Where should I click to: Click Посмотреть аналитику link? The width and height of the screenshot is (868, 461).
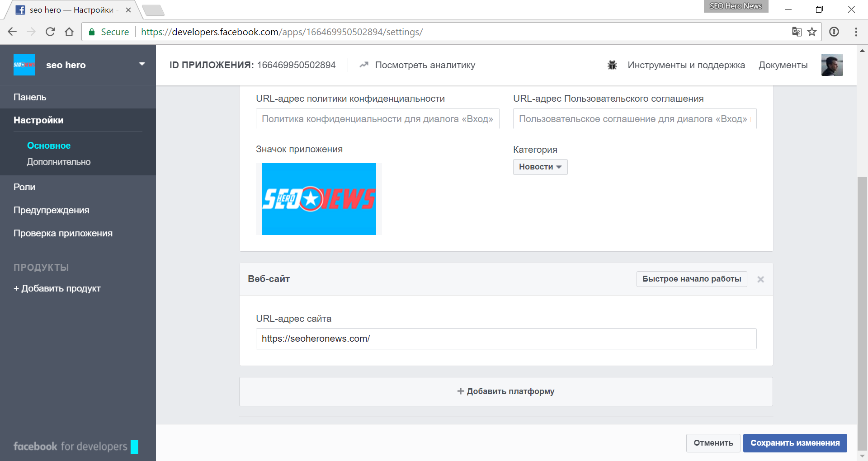point(425,65)
